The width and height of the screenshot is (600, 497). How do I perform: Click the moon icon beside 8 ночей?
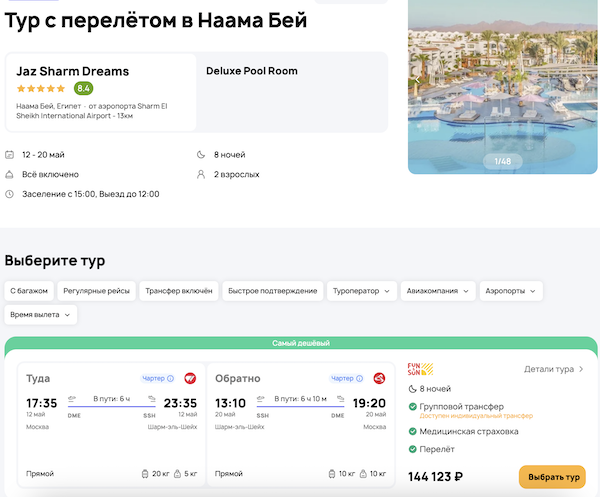point(203,155)
